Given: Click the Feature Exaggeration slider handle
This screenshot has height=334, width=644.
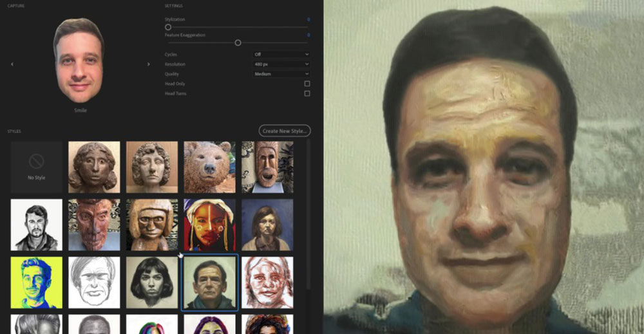Looking at the screenshot, I should click(x=238, y=42).
